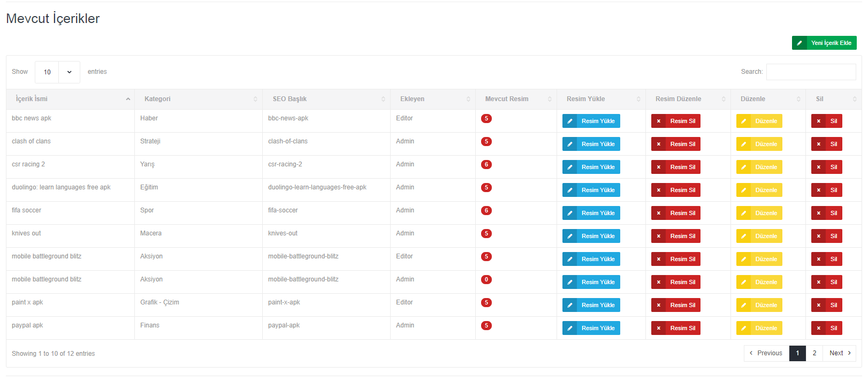Click Düzenle for mobile battleground blitz Editor row
The width and height of the screenshot is (868, 389).
[x=759, y=259]
